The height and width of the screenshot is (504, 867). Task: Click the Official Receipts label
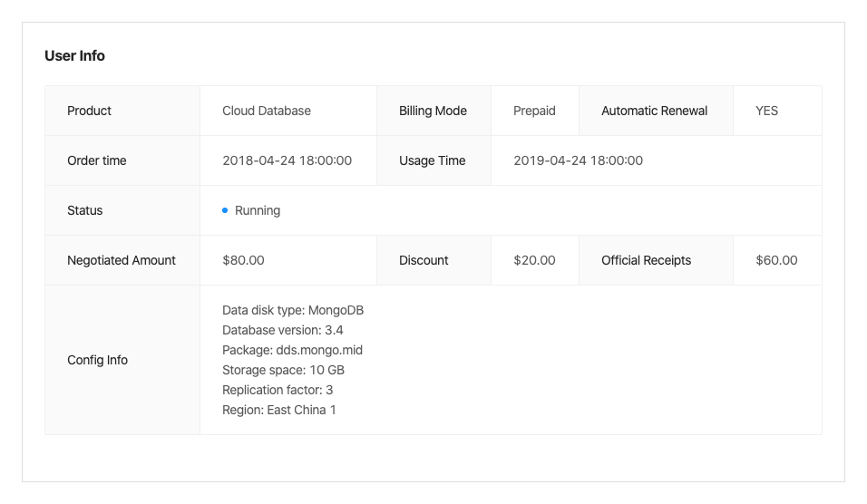click(646, 260)
